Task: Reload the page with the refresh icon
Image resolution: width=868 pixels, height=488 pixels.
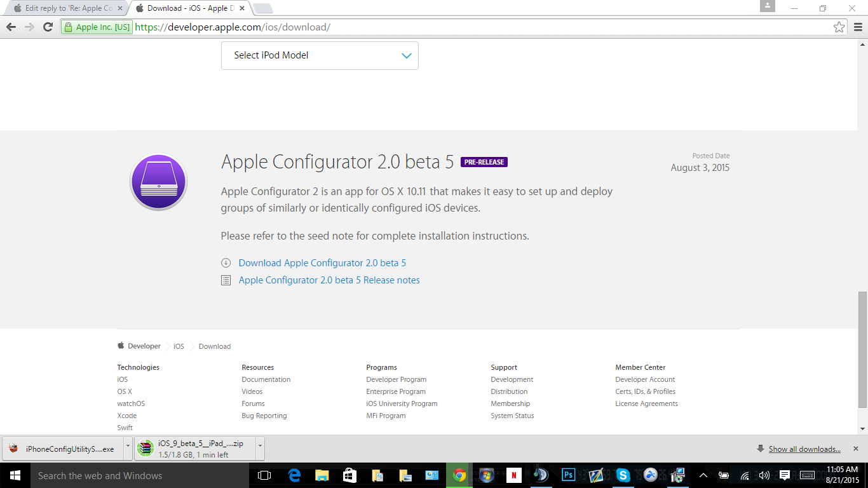Action: click(x=48, y=27)
